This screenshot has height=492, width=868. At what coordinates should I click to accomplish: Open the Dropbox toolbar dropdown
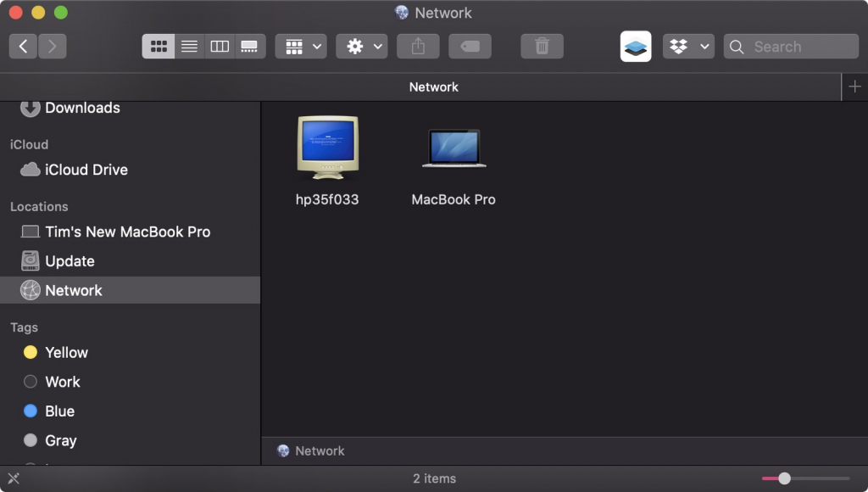click(x=688, y=47)
